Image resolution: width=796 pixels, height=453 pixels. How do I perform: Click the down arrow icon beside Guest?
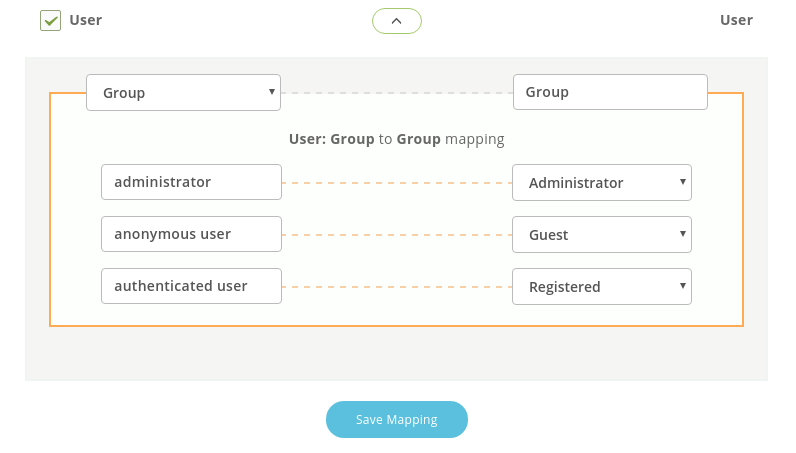pos(683,234)
